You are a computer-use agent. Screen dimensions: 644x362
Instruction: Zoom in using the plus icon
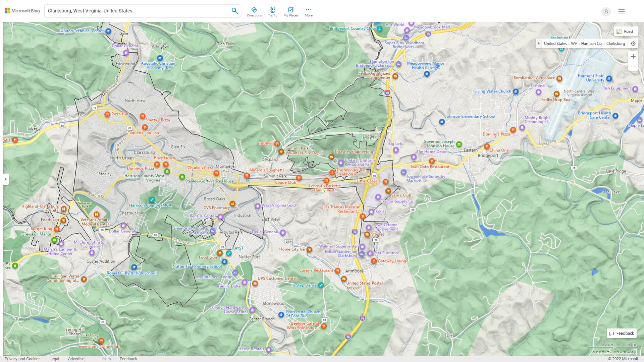[633, 56]
